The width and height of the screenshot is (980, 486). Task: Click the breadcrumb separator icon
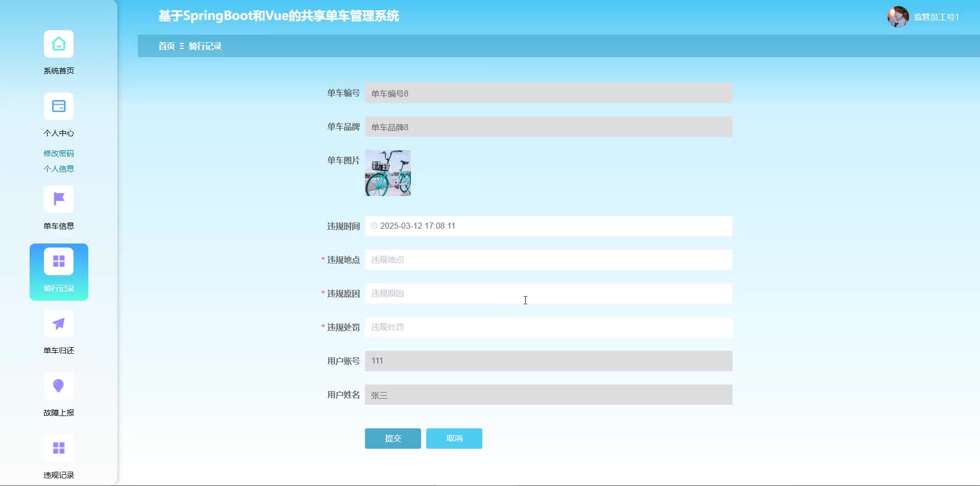(182, 46)
